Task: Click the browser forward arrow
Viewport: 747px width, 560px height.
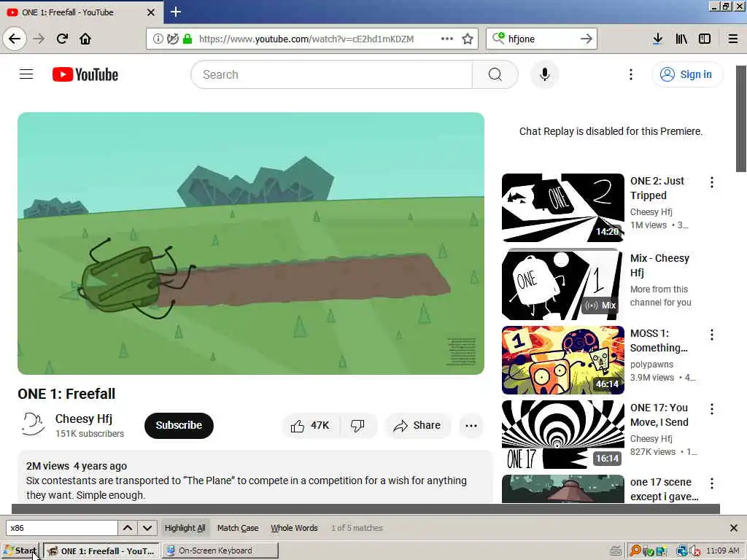Action: (39, 39)
